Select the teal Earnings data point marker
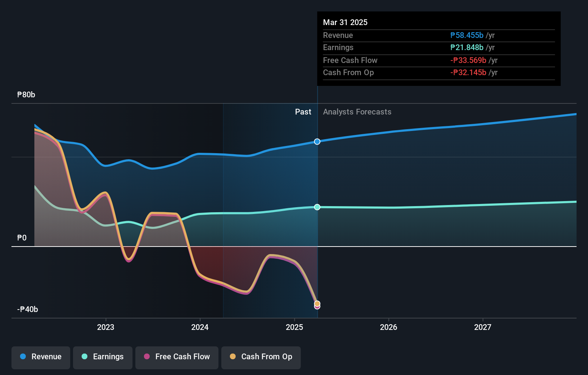 (317, 207)
